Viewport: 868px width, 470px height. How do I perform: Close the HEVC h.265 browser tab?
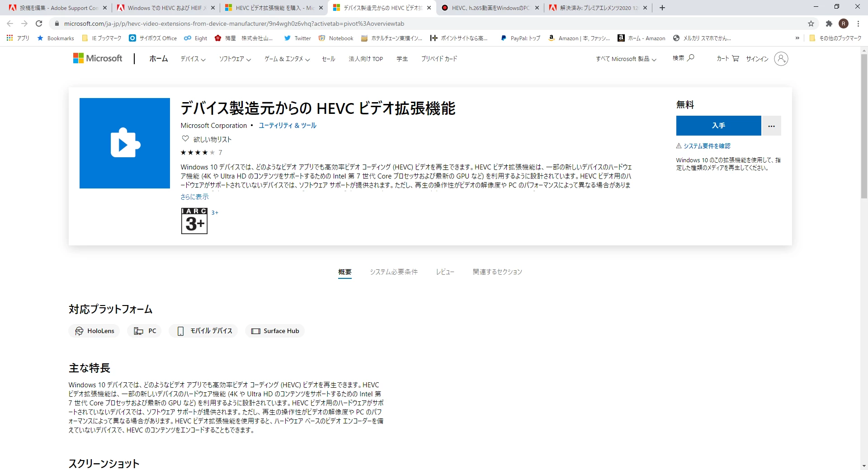(537, 8)
